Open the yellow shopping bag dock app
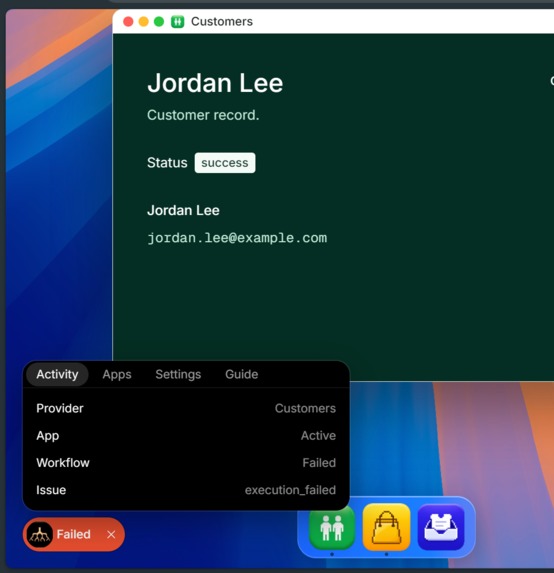 click(386, 527)
